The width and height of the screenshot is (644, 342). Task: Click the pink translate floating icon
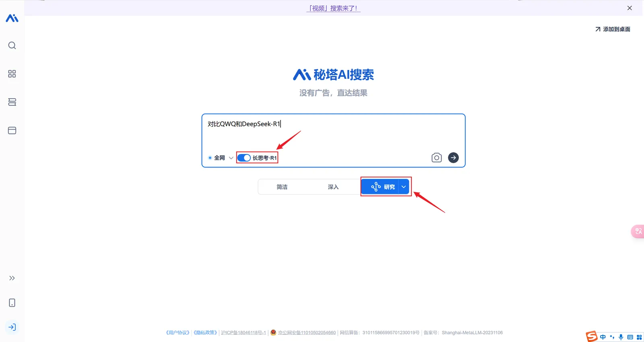tap(638, 231)
